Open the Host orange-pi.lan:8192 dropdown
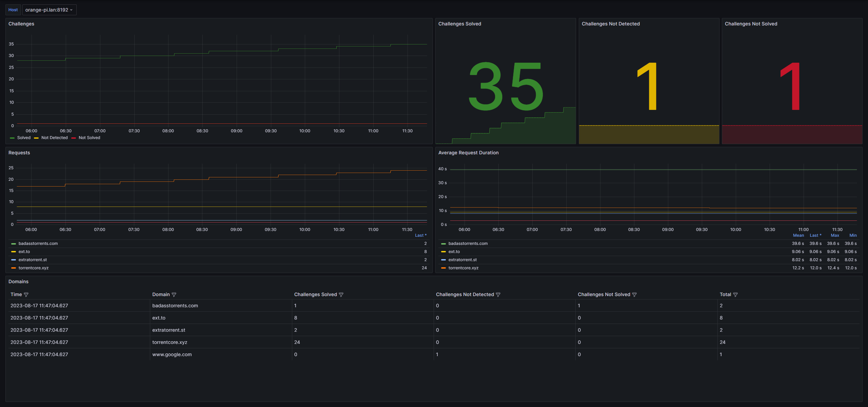This screenshot has width=868, height=407. [x=49, y=10]
